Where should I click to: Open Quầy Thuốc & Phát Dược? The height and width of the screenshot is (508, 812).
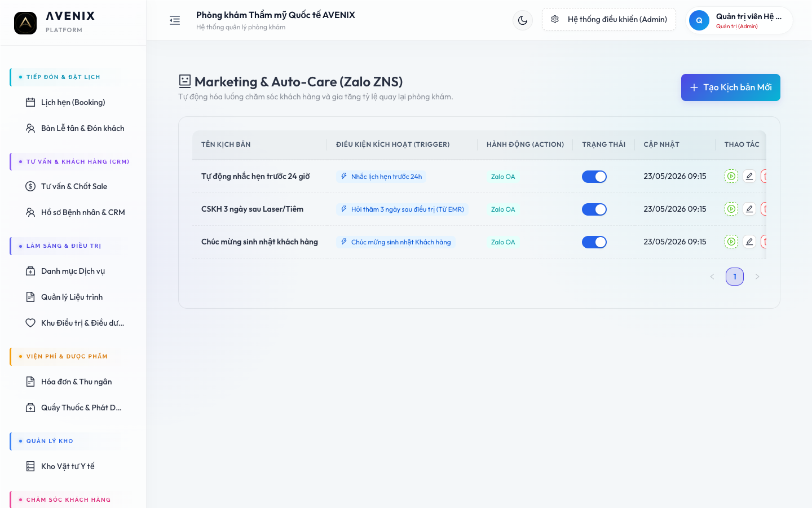click(x=73, y=408)
